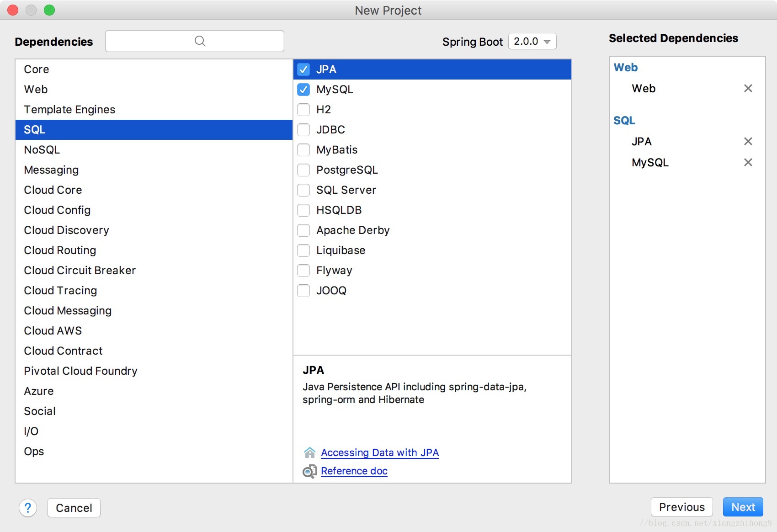Click the help question mark icon
Viewport: 777px width, 532px height.
coord(28,508)
